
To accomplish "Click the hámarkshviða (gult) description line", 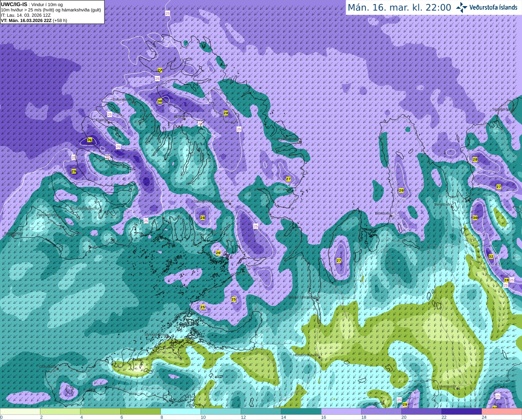I will (x=51, y=10).
